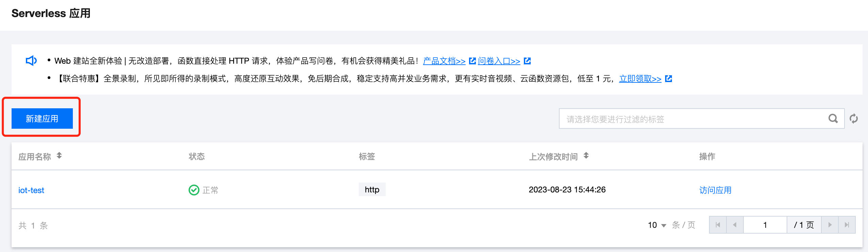Click the green normal status icon
Image resolution: width=868 pixels, height=252 pixels.
pos(194,190)
